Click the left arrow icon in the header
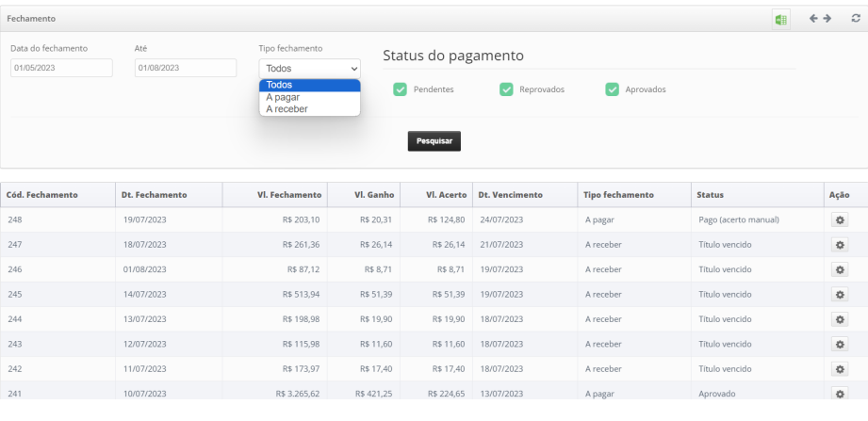868x421 pixels. [813, 18]
